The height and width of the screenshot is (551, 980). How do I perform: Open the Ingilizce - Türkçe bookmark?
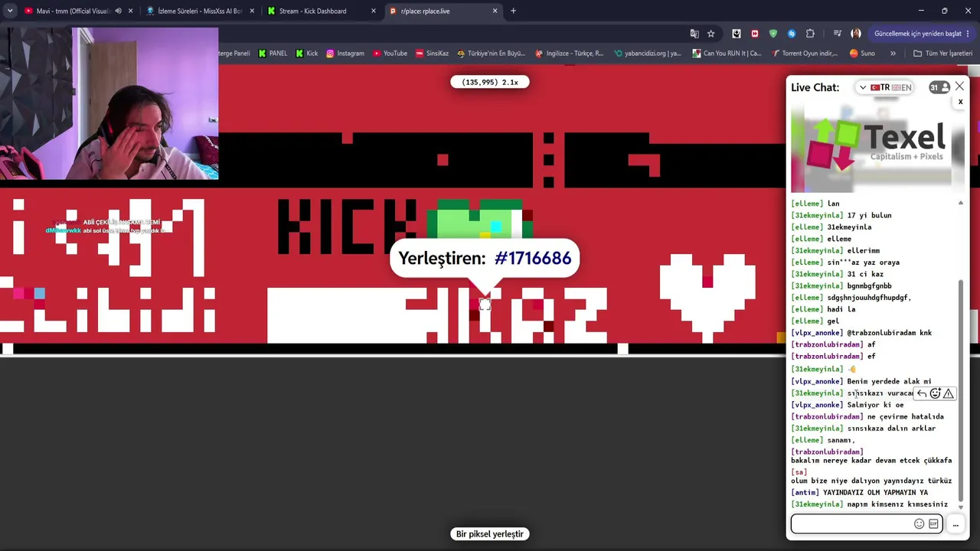pyautogui.click(x=570, y=54)
